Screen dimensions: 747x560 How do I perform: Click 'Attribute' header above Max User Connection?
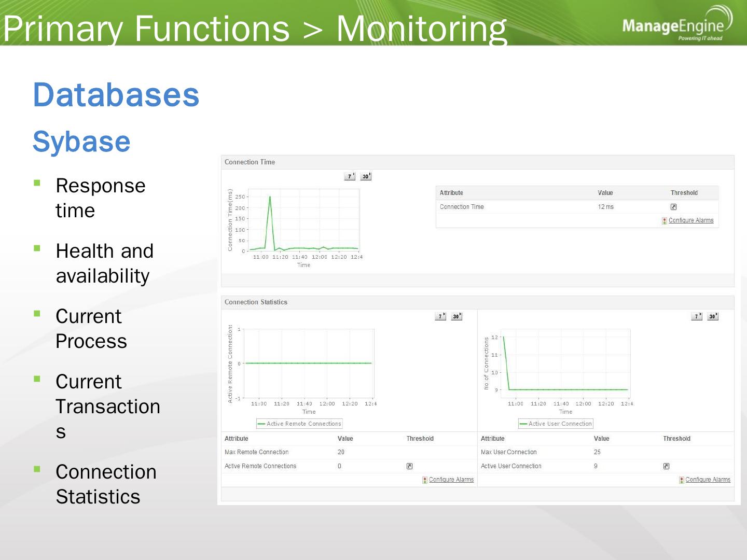pos(492,439)
